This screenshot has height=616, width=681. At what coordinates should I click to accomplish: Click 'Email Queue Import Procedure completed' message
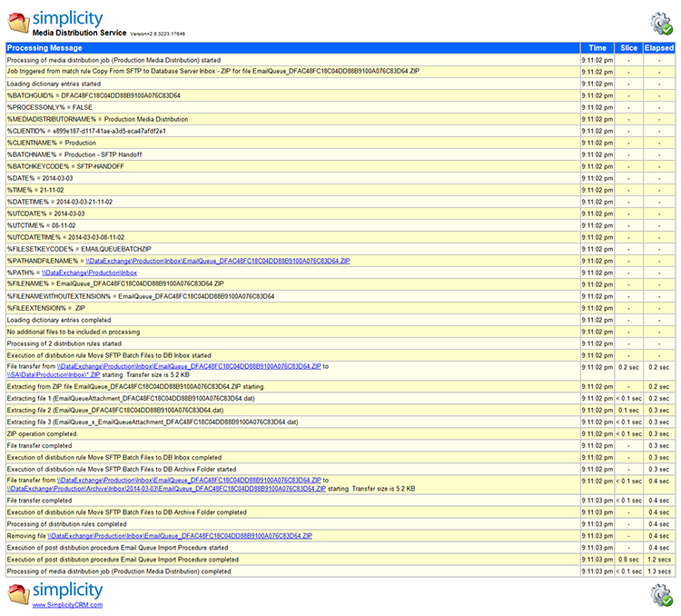click(x=123, y=560)
